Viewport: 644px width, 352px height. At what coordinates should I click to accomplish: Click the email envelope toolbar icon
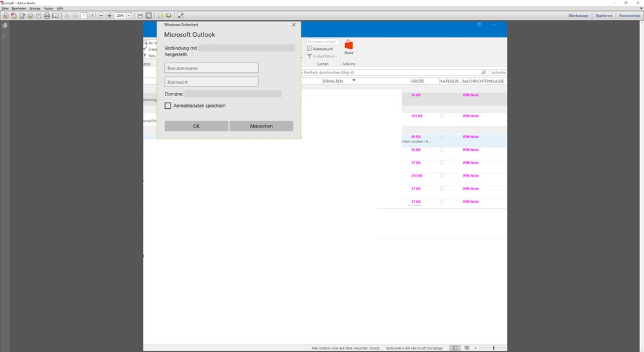pyautogui.click(x=55, y=15)
